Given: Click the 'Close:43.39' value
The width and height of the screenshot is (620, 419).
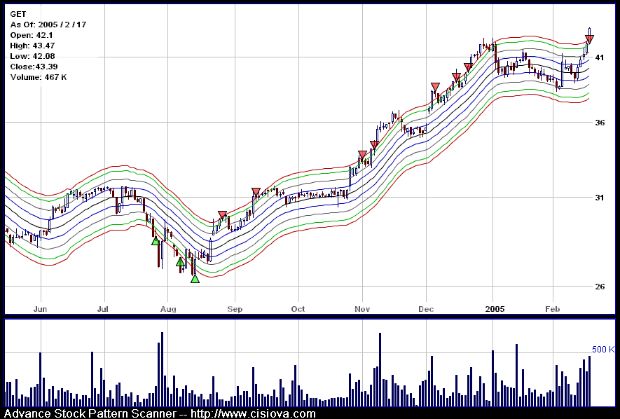Looking at the screenshot, I should [34, 67].
